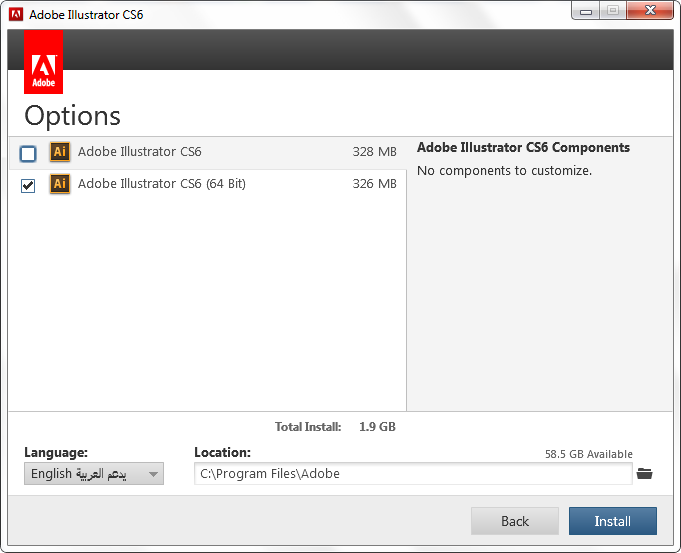Enable the Adobe Illustrator CS6 (32-bit) checkbox
The width and height of the screenshot is (681, 553).
click(28, 154)
